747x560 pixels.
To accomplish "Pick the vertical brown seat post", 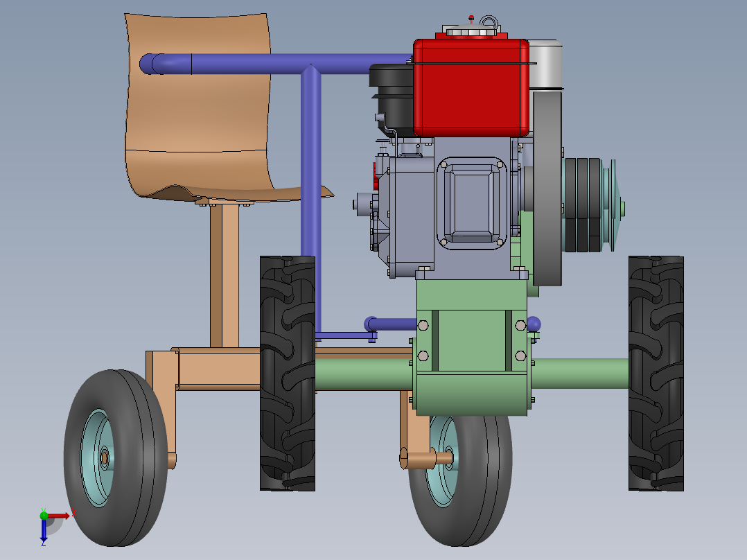I will click(225, 275).
